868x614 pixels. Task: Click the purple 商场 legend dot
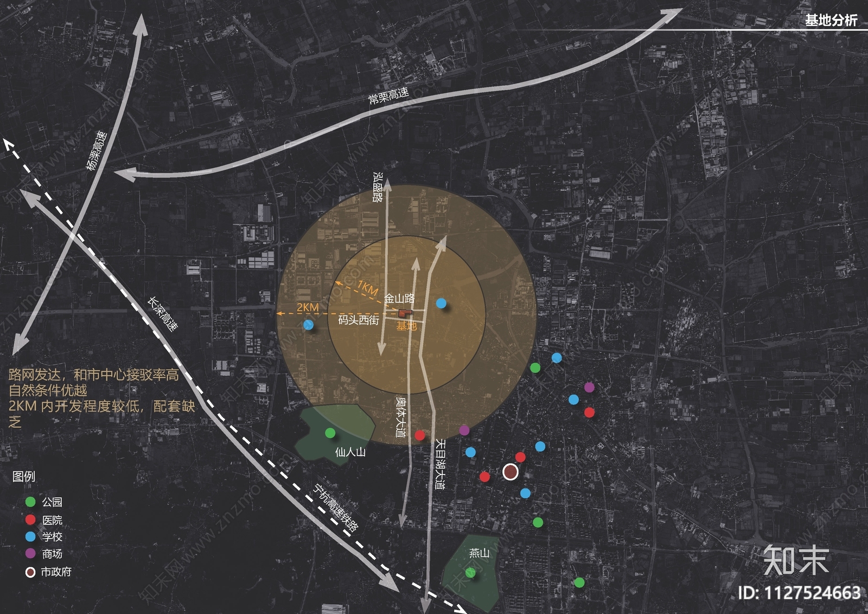pos(30,554)
